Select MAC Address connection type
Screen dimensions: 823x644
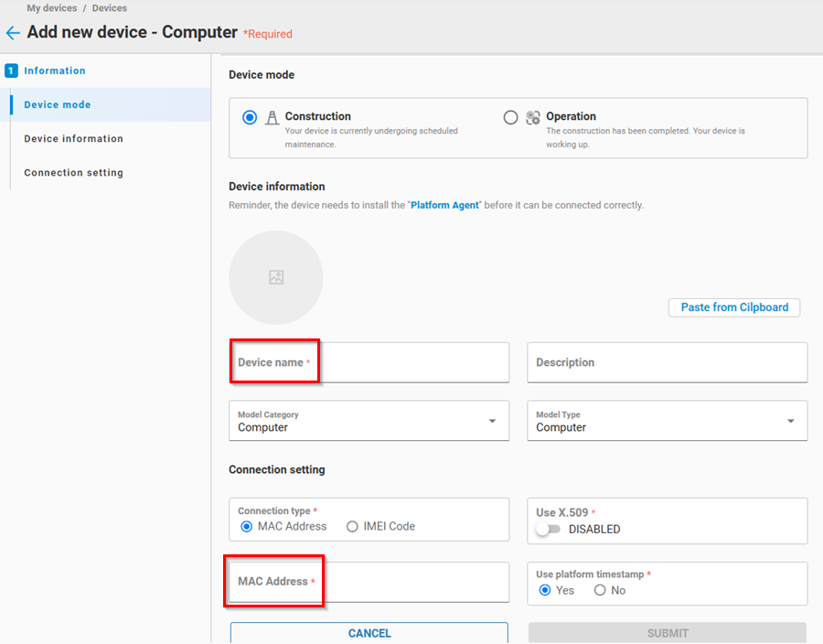246,527
